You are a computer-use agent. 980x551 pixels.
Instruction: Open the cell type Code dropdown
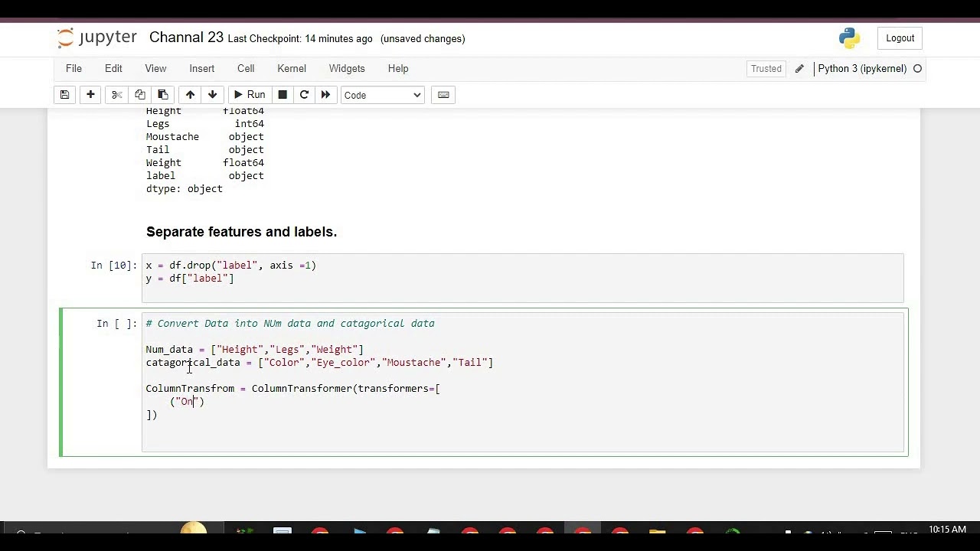click(382, 95)
